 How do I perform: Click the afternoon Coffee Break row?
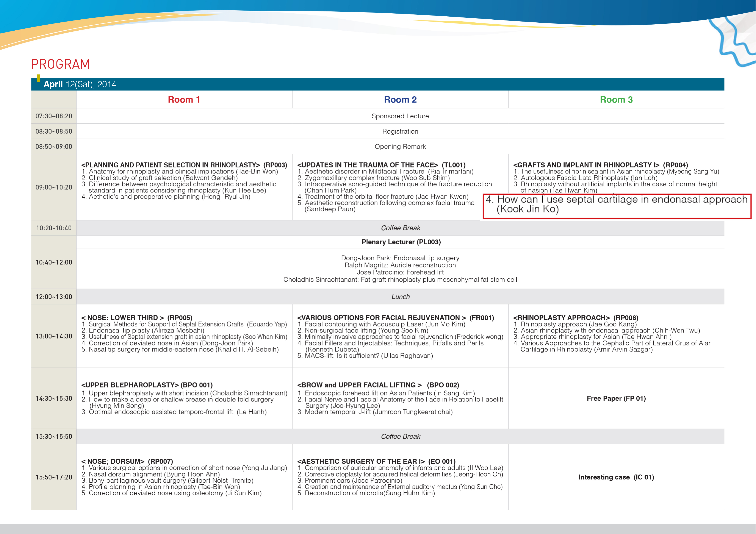(x=400, y=437)
